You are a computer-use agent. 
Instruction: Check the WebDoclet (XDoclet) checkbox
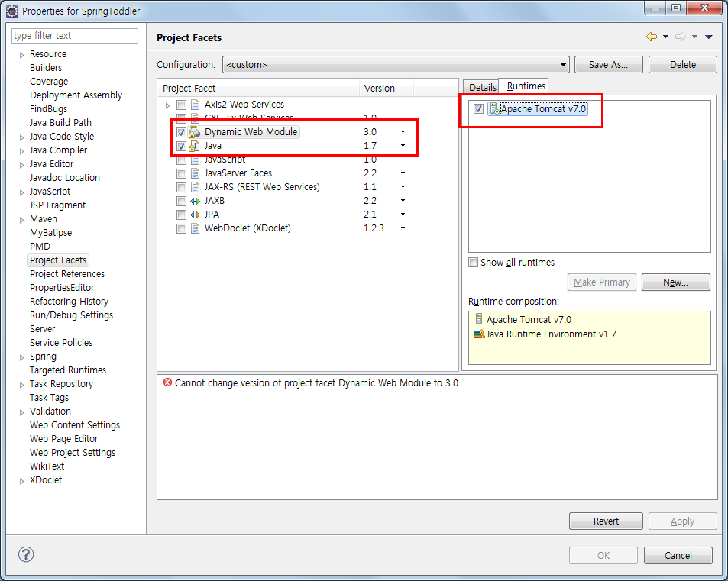(x=181, y=229)
